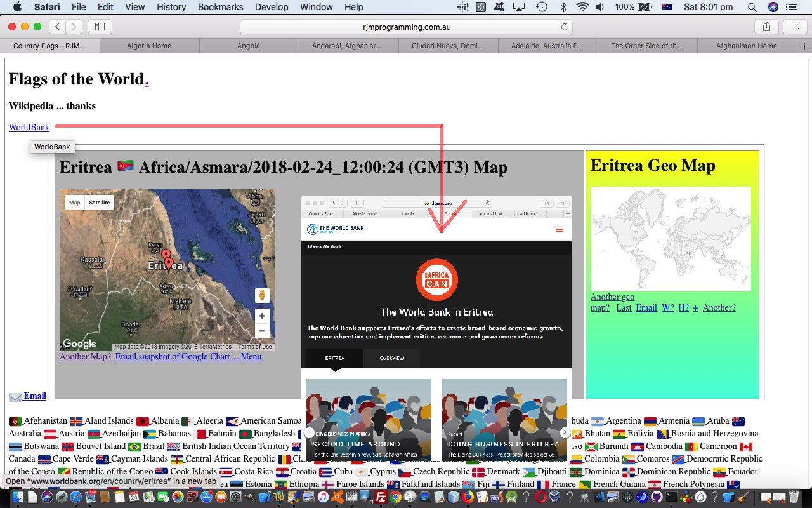
Task: Launch Finder from the Dock
Action: [18, 497]
